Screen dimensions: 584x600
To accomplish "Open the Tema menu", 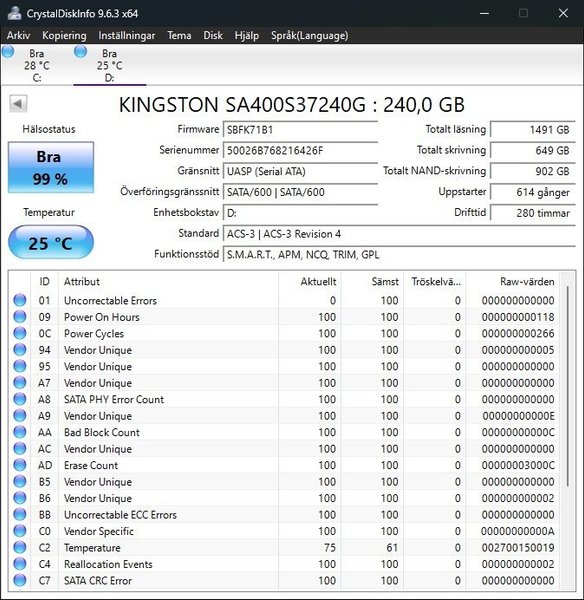I will [179, 36].
